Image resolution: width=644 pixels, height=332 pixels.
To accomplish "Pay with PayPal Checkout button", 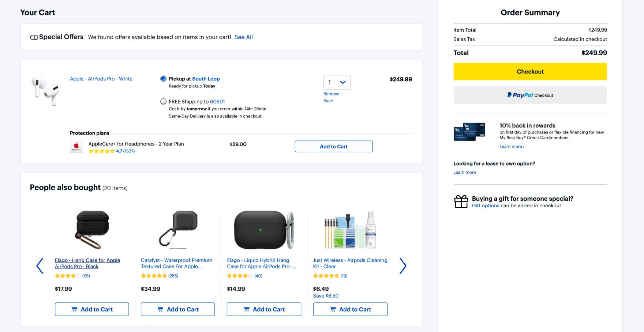I will coord(530,95).
